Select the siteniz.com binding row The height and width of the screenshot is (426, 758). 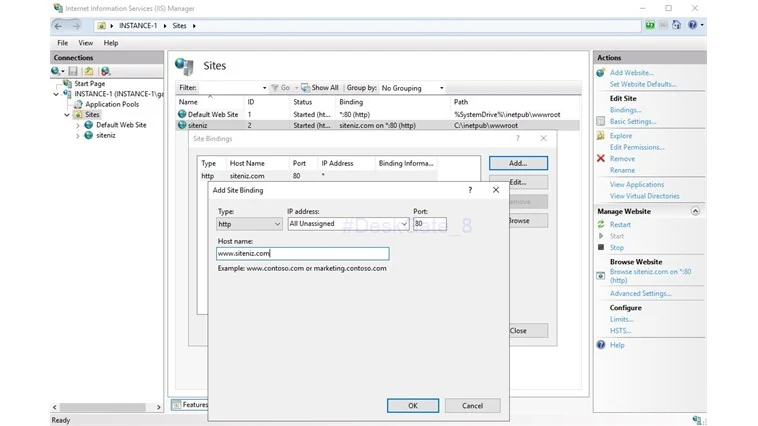319,176
